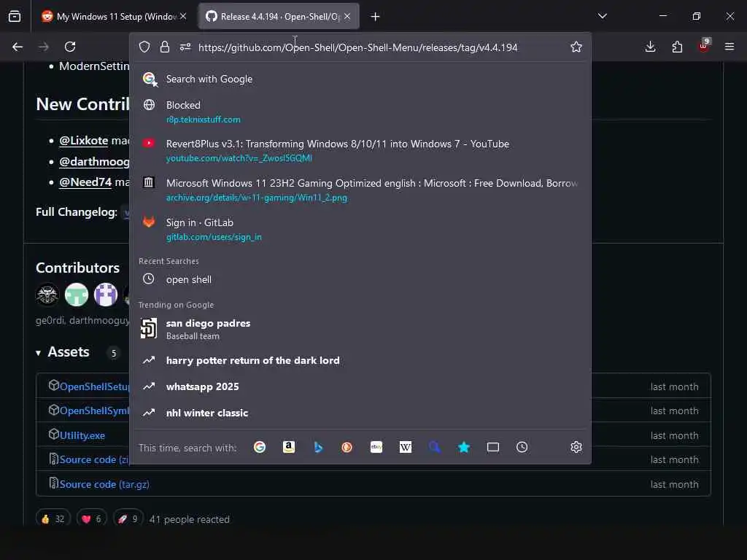Select the Blocked r8p.teknixstuff.com suggestion
747x560 pixels.
[x=360, y=112]
